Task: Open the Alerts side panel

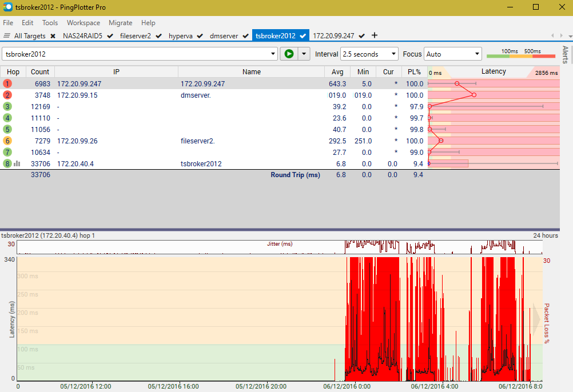Action: pyautogui.click(x=565, y=54)
